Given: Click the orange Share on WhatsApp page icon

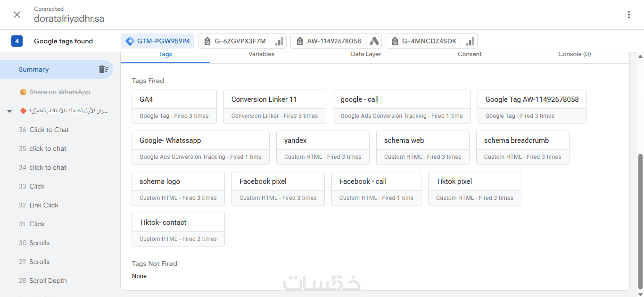Looking at the screenshot, I should (24, 92).
